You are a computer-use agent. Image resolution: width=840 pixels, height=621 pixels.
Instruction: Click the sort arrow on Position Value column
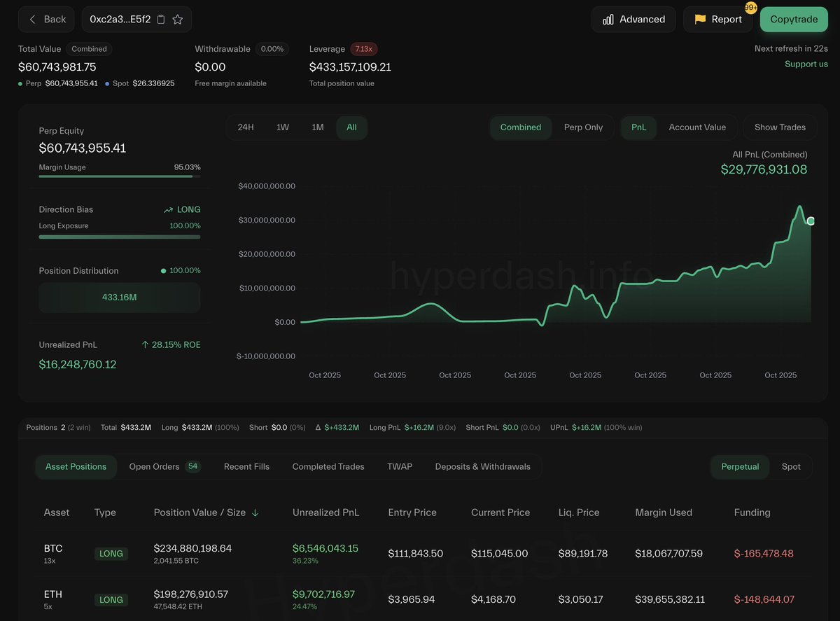click(255, 512)
